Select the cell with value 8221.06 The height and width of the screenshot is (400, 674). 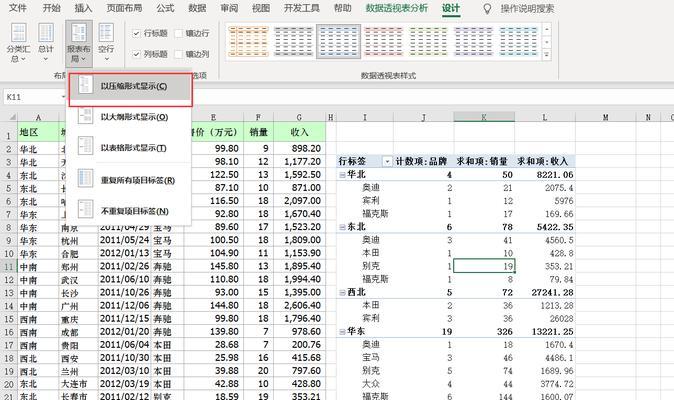point(545,175)
